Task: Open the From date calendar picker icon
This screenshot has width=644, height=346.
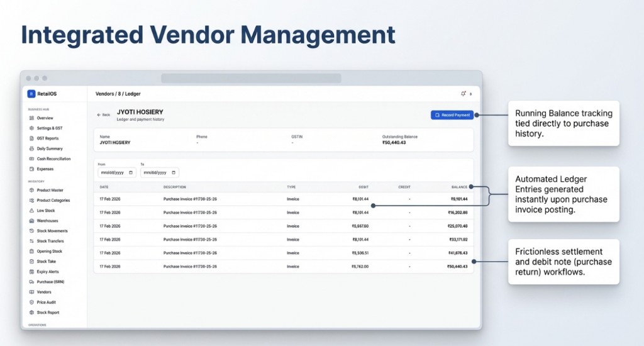Action: (x=131, y=172)
